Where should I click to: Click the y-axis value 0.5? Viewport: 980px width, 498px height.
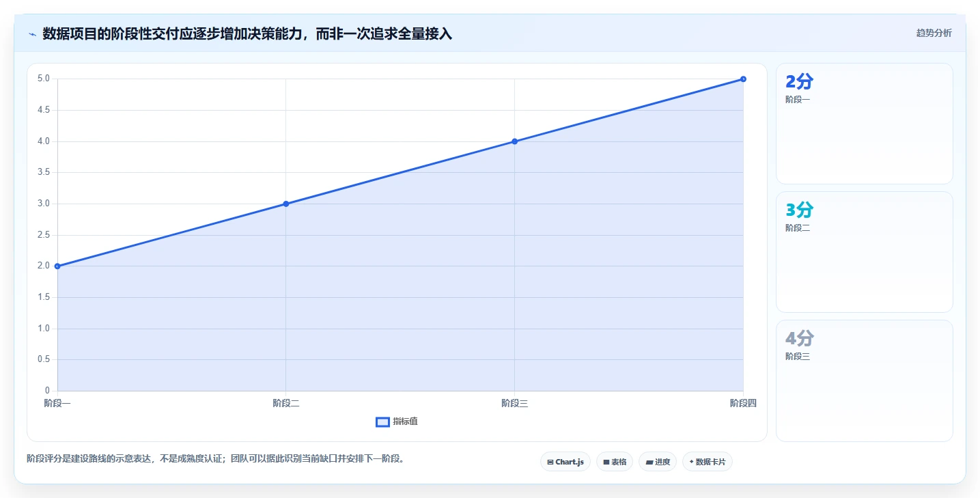(x=44, y=359)
